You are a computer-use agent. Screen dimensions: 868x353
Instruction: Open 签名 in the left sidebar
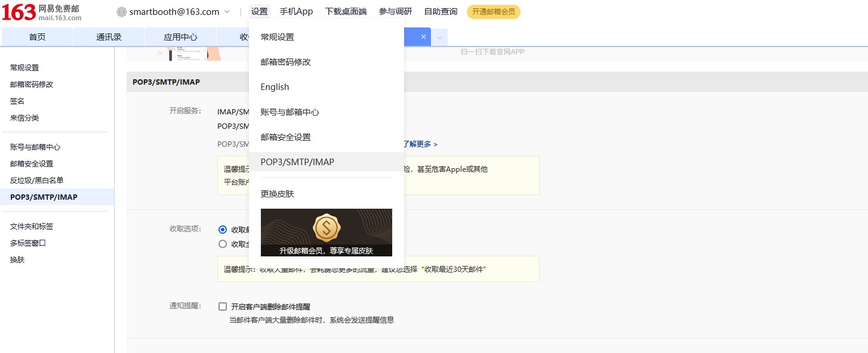17,101
